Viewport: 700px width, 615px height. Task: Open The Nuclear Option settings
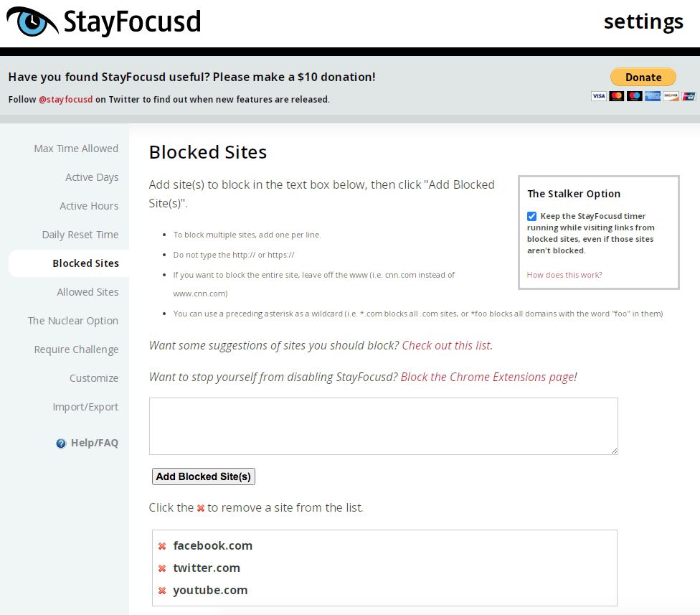[x=72, y=321]
